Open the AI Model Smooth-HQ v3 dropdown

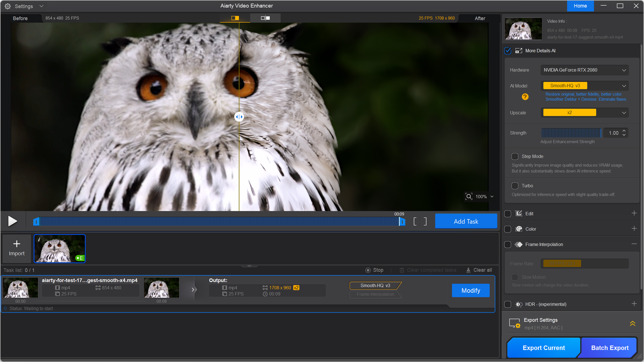[584, 86]
